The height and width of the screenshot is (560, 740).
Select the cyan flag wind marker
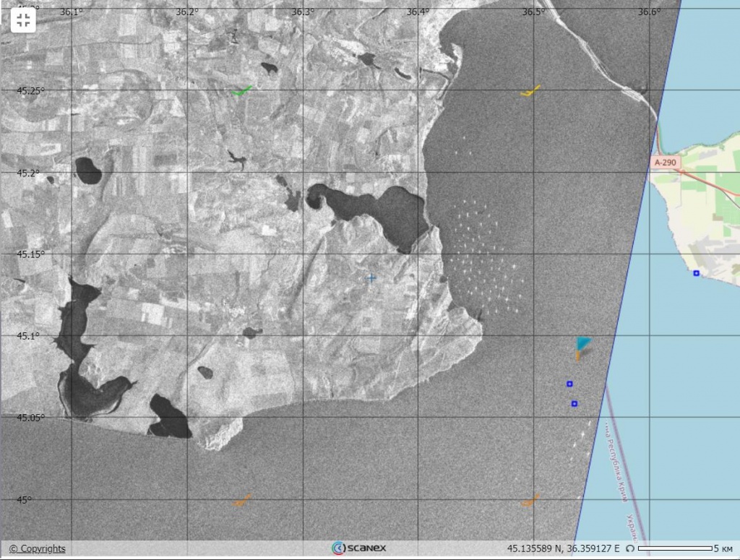pyautogui.click(x=583, y=348)
